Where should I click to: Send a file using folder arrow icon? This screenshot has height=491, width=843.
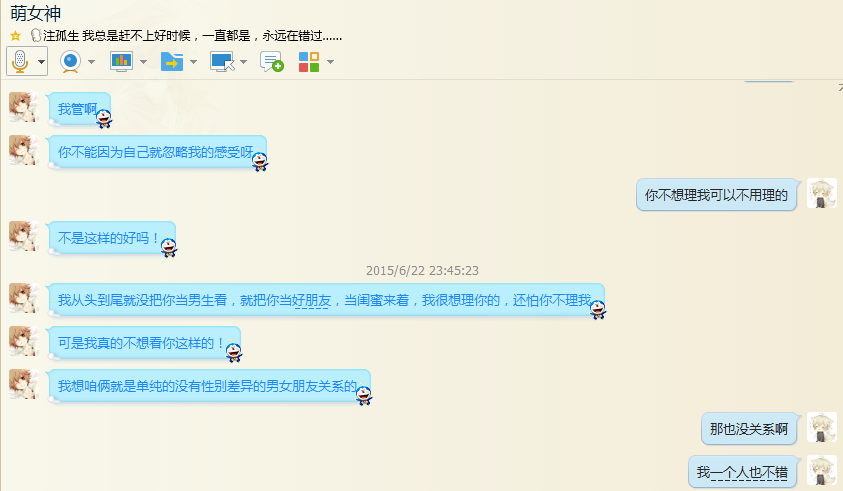click(x=172, y=61)
